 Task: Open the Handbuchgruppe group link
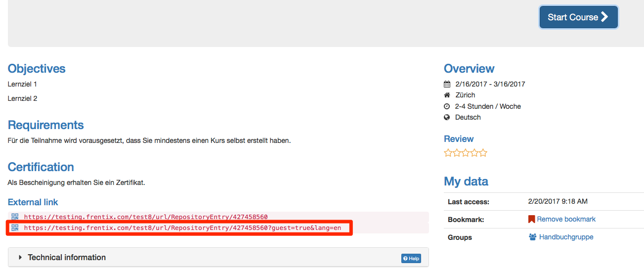click(x=566, y=237)
